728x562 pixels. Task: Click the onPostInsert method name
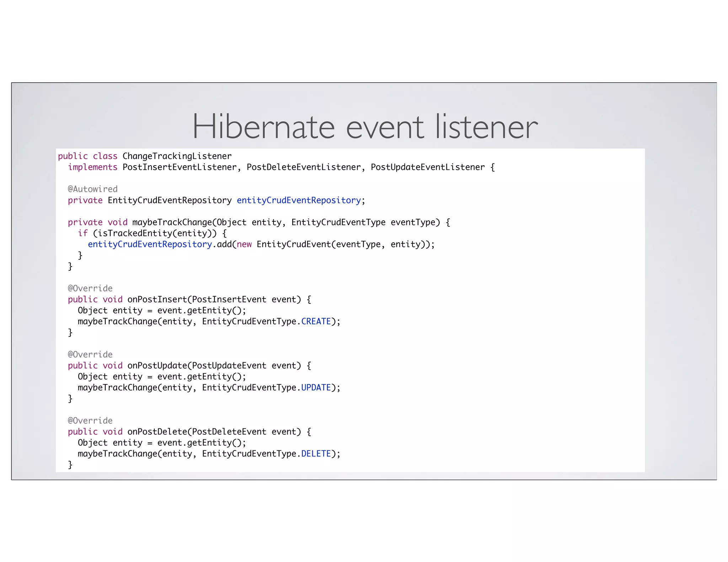157,299
